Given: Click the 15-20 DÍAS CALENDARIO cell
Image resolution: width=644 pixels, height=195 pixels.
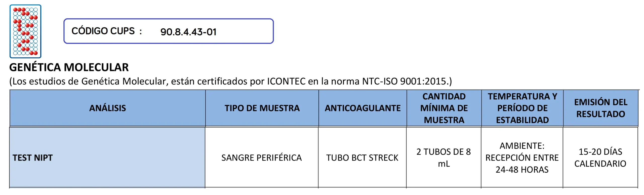Looking at the screenshot, I should click(600, 158).
